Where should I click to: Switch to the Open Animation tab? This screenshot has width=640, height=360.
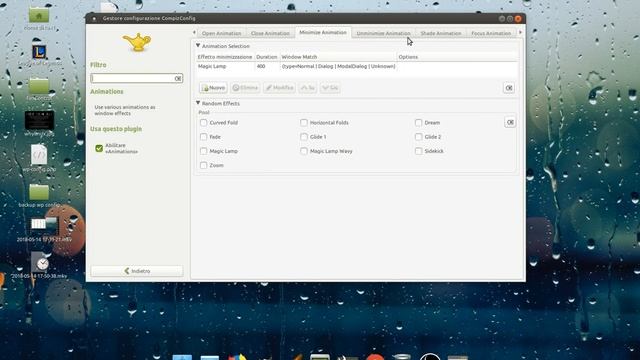pos(222,33)
